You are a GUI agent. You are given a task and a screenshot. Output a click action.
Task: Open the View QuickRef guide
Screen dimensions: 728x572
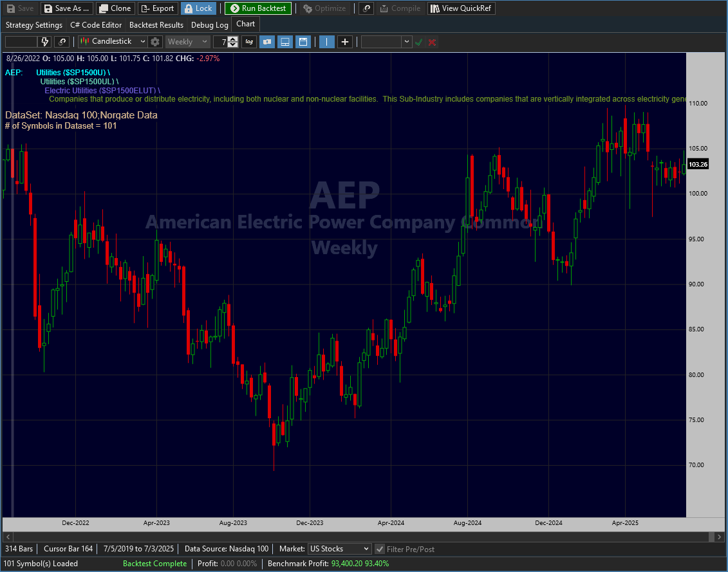tap(462, 8)
